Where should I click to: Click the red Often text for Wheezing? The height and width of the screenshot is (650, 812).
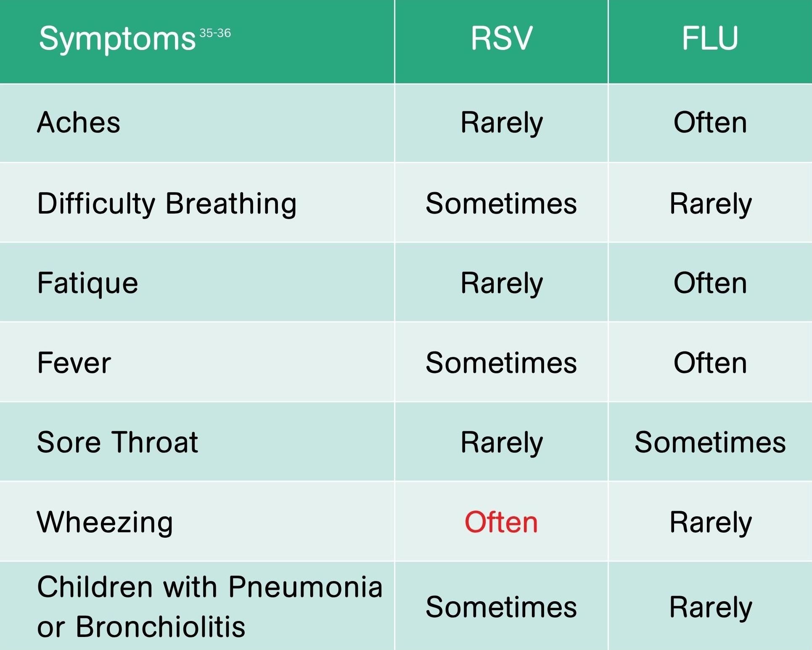pyautogui.click(x=501, y=522)
